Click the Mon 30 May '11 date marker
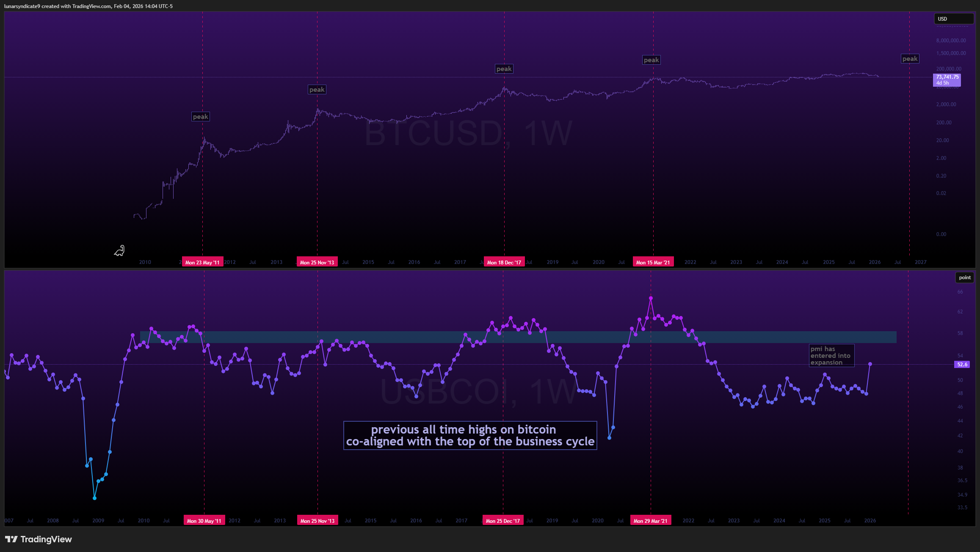 click(204, 521)
